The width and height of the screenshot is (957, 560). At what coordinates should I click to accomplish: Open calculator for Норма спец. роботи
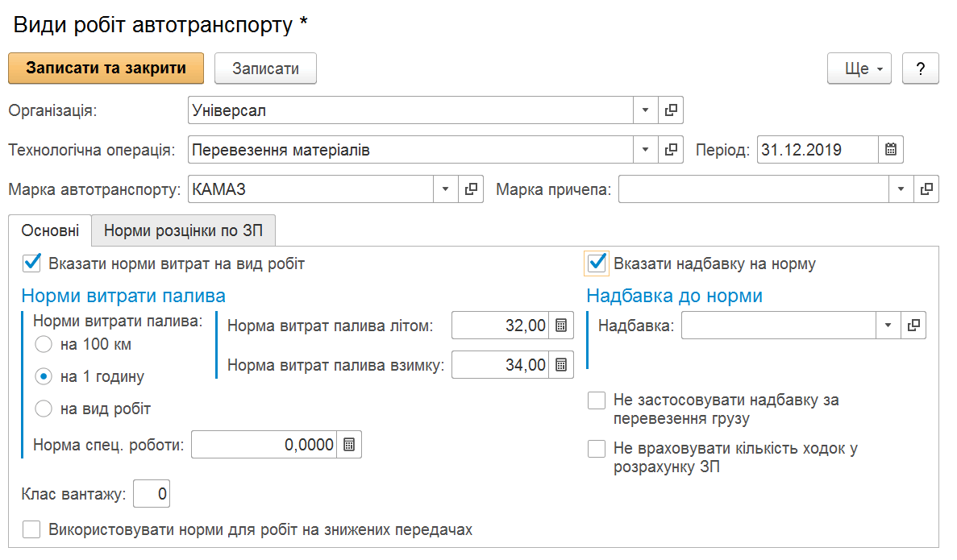click(349, 445)
